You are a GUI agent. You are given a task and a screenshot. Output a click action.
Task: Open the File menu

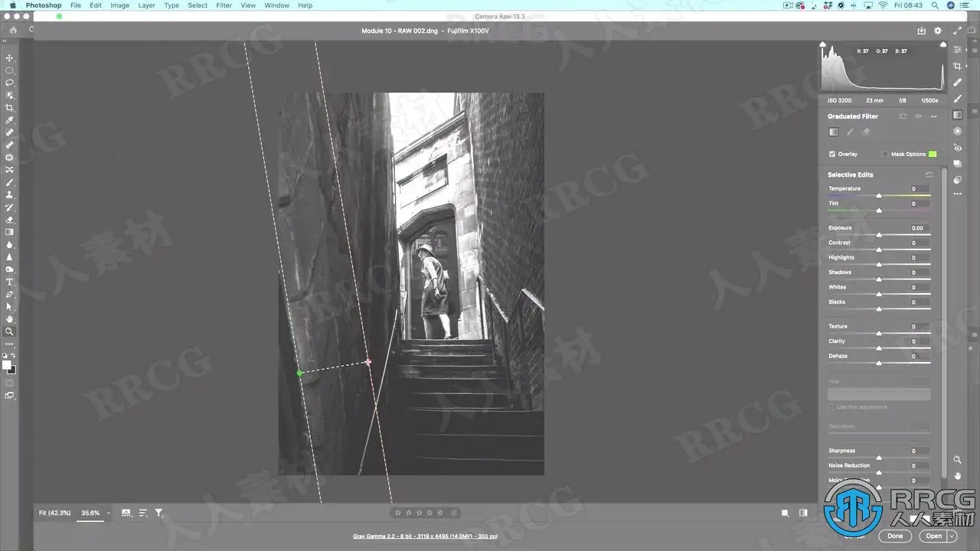tap(76, 5)
